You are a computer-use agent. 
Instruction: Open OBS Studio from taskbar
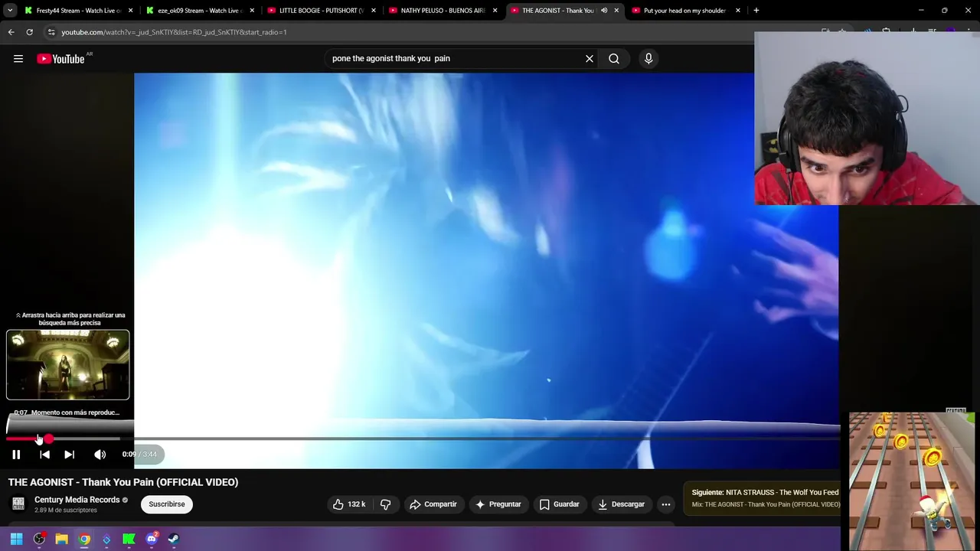click(x=39, y=539)
